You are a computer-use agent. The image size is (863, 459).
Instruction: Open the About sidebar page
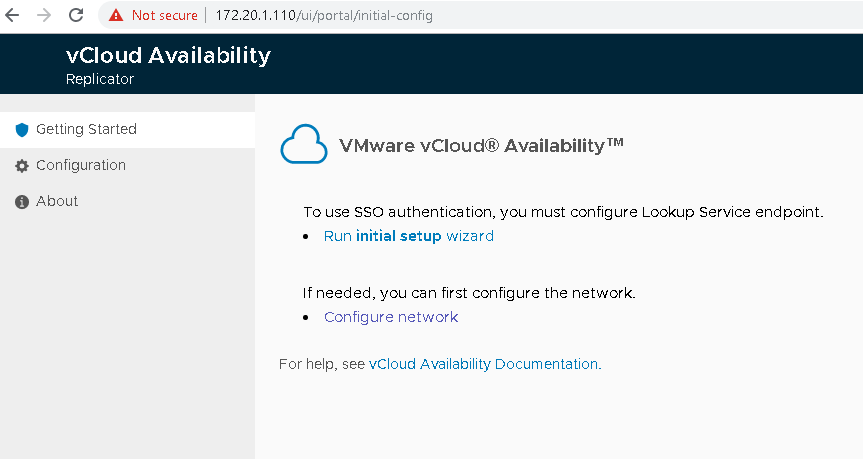[127, 201]
